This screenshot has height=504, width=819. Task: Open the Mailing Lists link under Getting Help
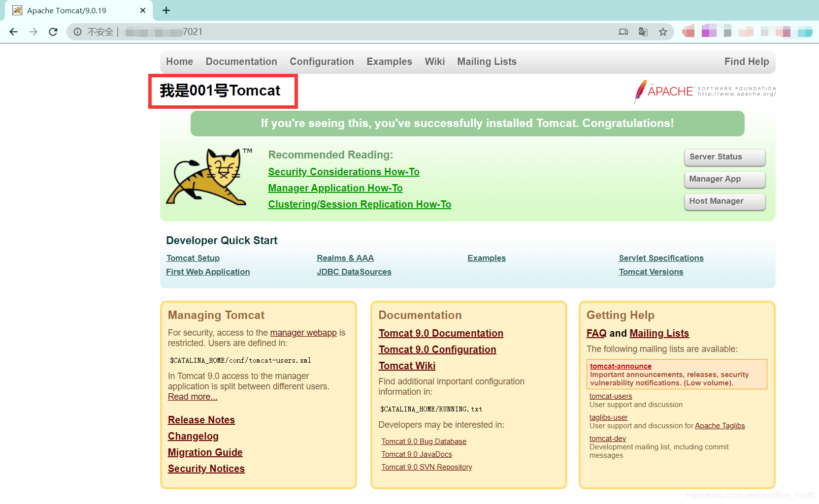(659, 333)
